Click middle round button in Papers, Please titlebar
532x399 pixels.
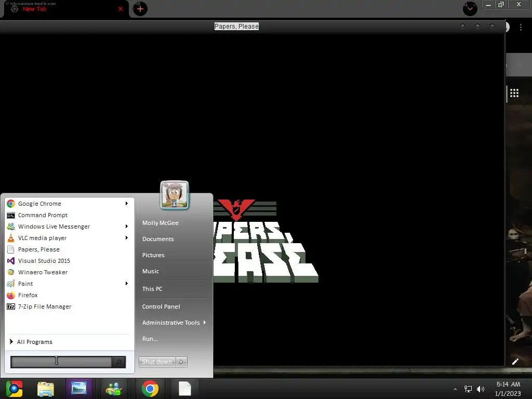[x=478, y=26]
